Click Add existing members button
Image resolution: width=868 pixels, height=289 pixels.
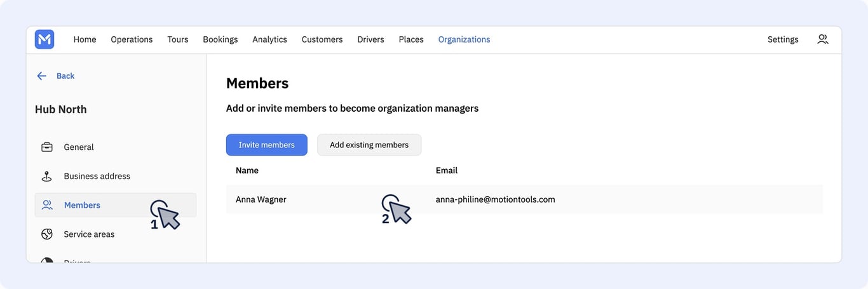[369, 145]
